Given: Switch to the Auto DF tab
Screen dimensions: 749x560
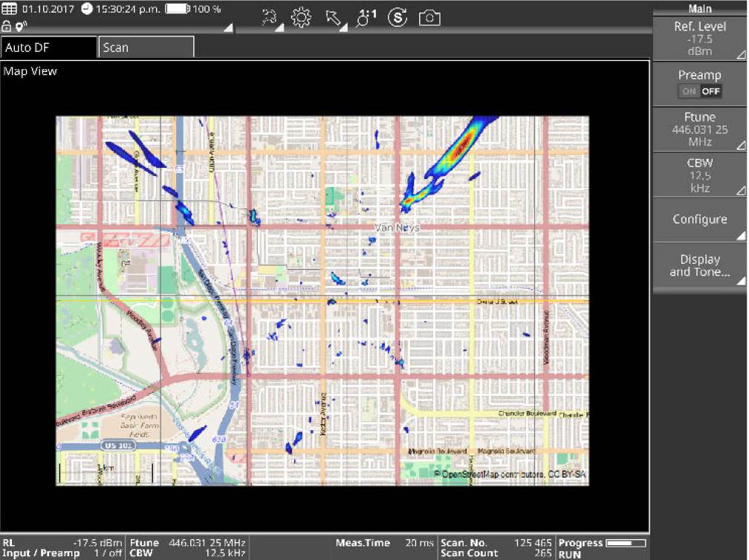Looking at the screenshot, I should click(x=49, y=48).
